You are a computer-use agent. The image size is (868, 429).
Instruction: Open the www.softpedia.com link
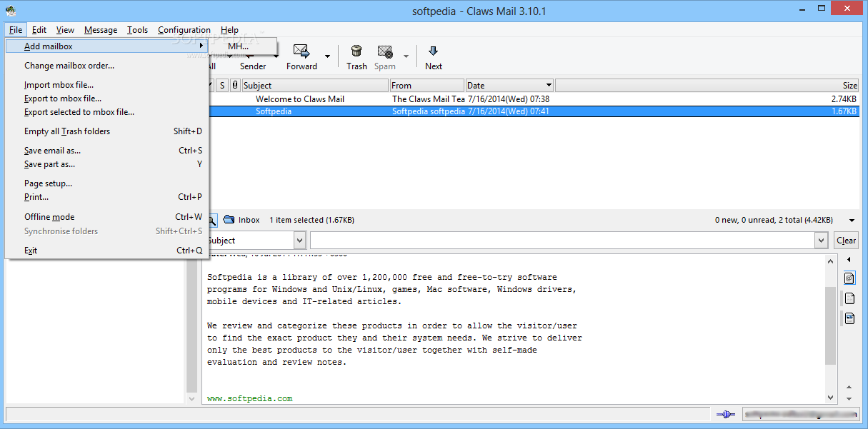tap(249, 398)
